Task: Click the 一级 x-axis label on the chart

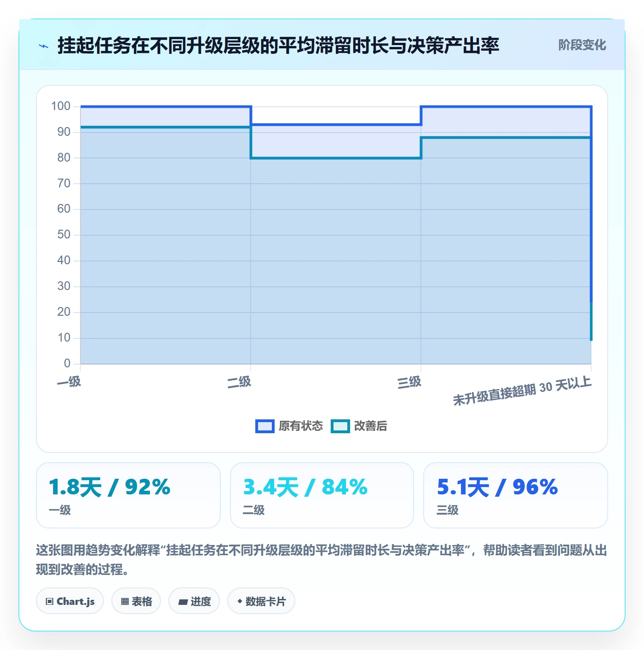Action: click(69, 382)
